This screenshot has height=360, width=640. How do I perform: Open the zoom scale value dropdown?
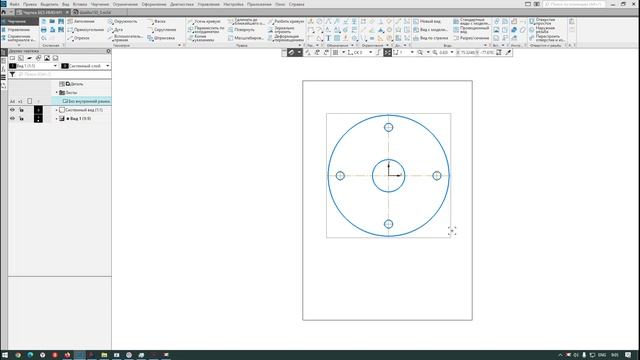[x=452, y=53]
